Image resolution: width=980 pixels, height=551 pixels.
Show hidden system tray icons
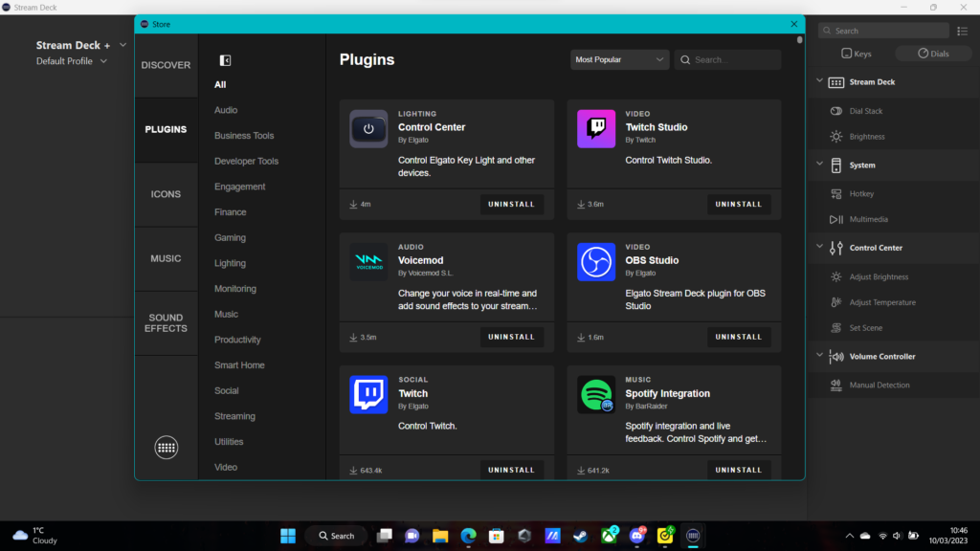click(x=850, y=536)
